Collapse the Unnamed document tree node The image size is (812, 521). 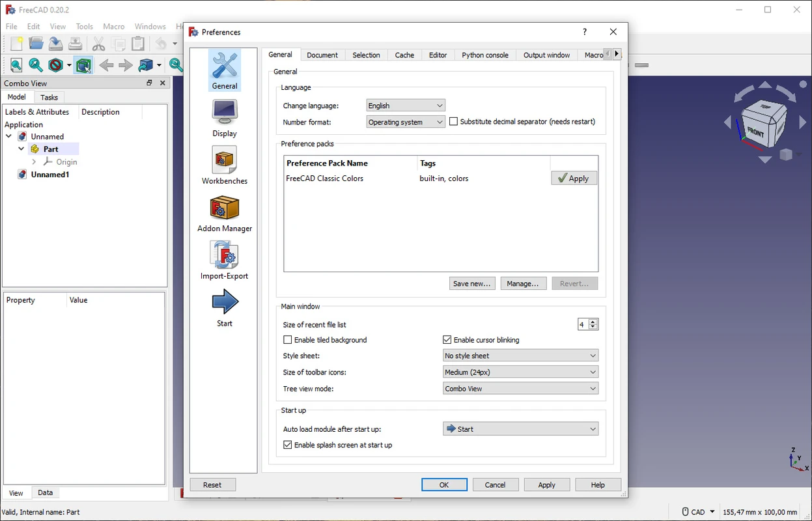coord(9,137)
